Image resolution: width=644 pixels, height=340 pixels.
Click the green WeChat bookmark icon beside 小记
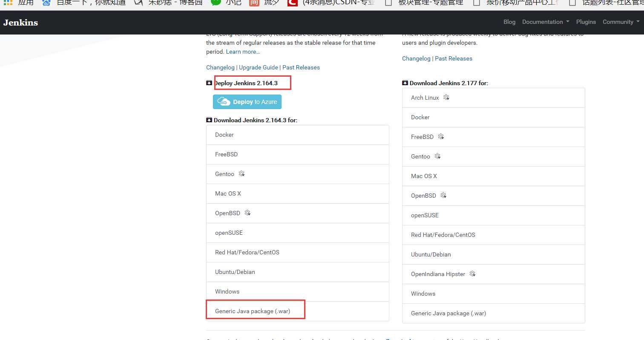click(x=216, y=2)
